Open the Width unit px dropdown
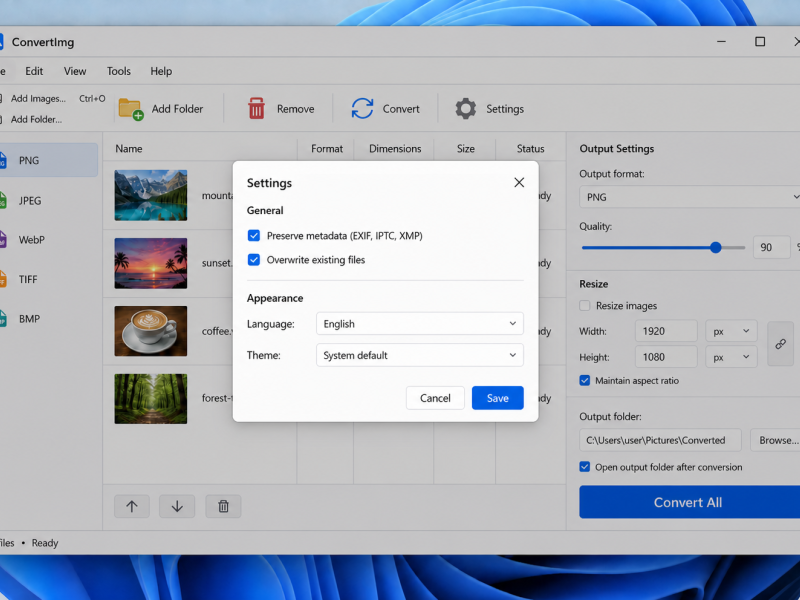This screenshot has width=800, height=600. coord(731,331)
